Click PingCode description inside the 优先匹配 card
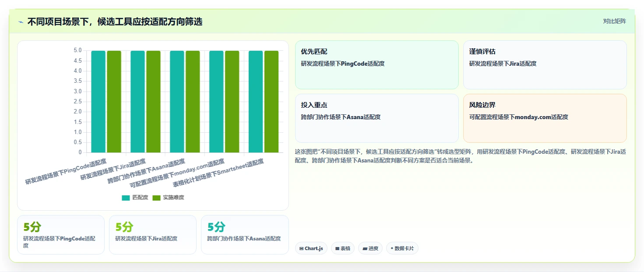Screen dimensions: 644x272 pyautogui.click(x=343, y=64)
